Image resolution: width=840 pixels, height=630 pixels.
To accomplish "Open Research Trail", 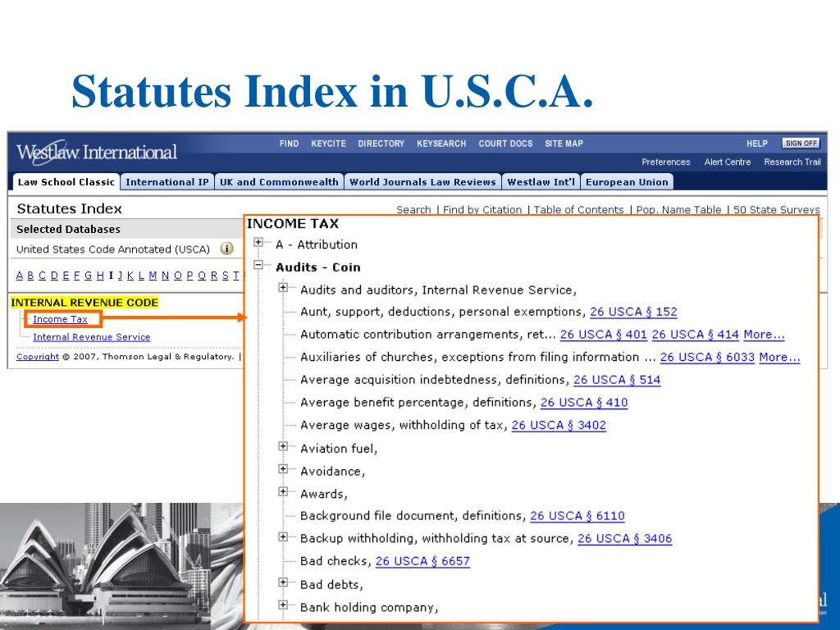I will pyautogui.click(x=792, y=162).
